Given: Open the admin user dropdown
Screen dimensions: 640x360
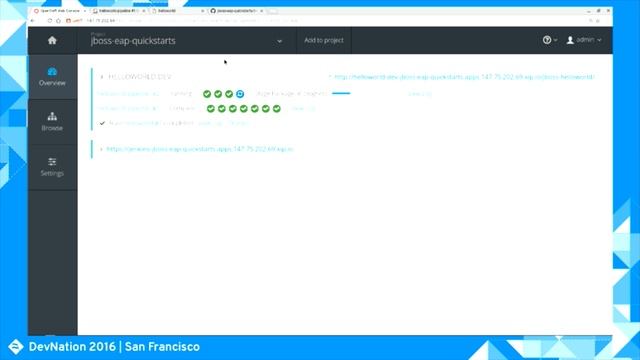Looking at the screenshot, I should [584, 40].
